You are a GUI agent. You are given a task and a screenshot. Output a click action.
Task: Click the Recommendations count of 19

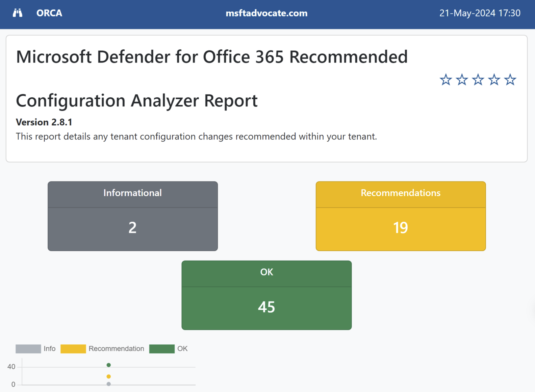[401, 228]
